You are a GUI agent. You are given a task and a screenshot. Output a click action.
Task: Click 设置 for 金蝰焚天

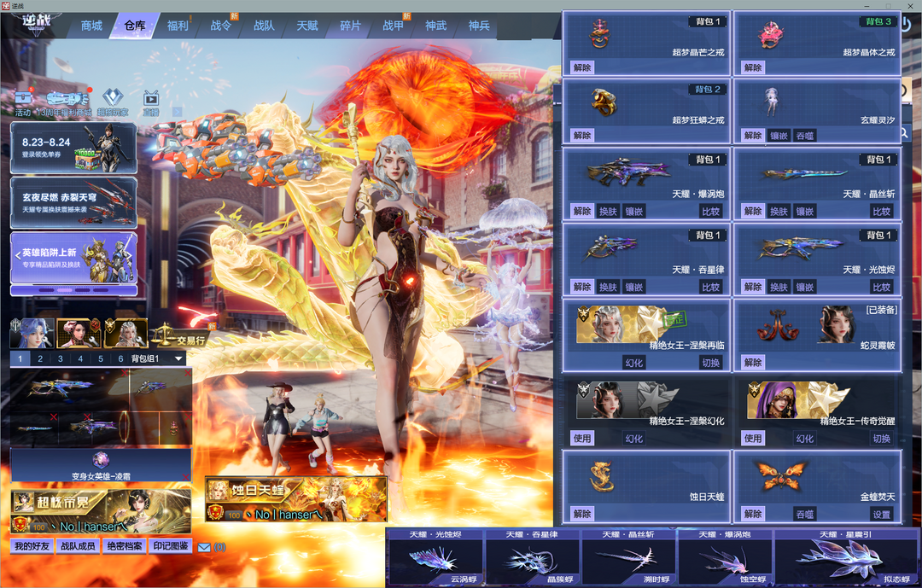coord(881,515)
